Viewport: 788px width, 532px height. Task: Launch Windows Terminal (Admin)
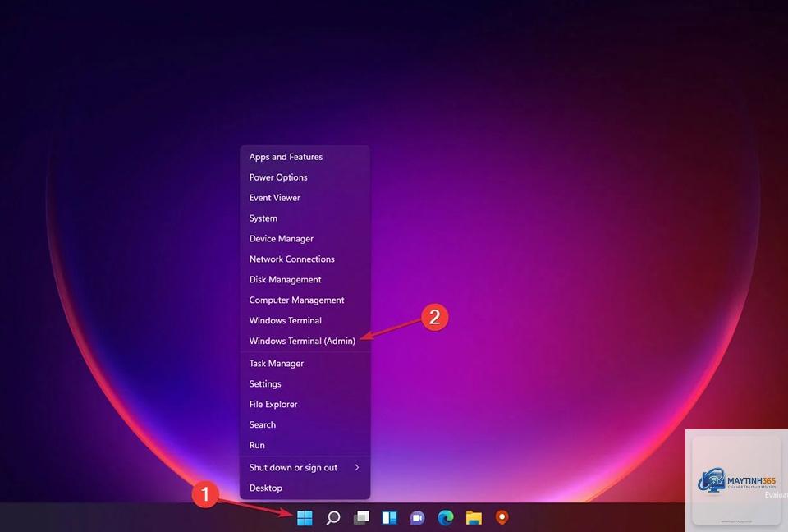pyautogui.click(x=305, y=341)
